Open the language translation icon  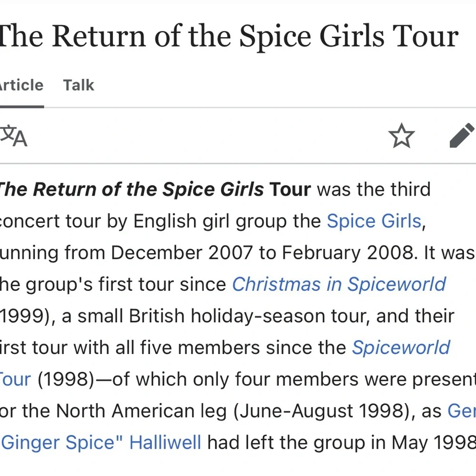coord(13,136)
